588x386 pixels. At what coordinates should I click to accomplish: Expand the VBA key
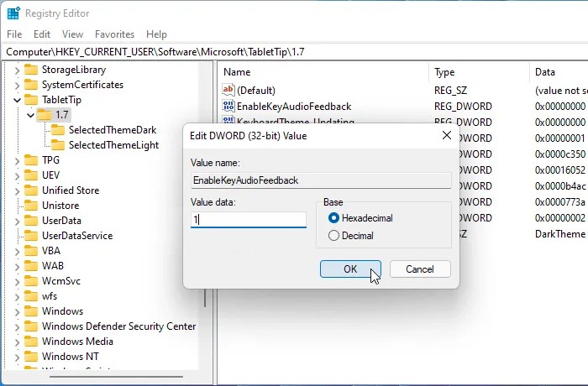(18, 252)
